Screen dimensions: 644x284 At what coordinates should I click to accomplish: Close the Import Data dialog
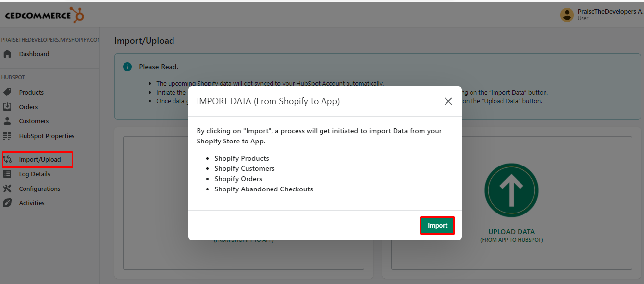(448, 101)
